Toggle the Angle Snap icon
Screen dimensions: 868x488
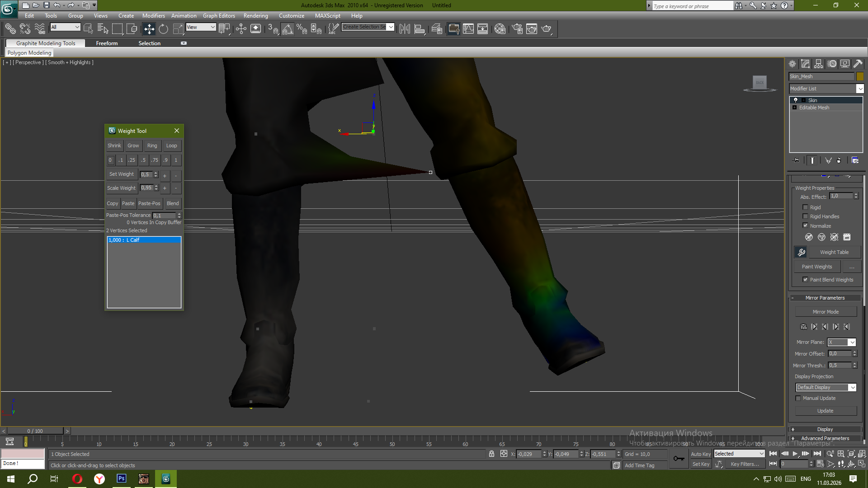(x=288, y=29)
